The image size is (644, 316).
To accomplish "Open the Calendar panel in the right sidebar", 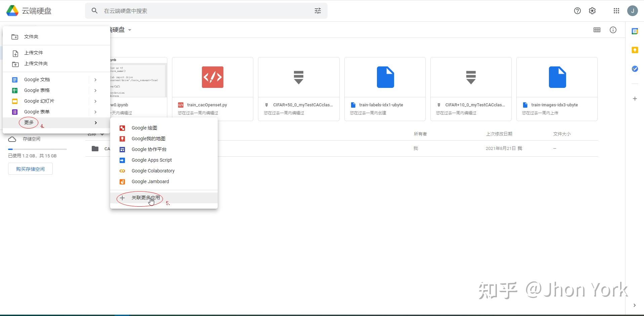I will 635,31.
